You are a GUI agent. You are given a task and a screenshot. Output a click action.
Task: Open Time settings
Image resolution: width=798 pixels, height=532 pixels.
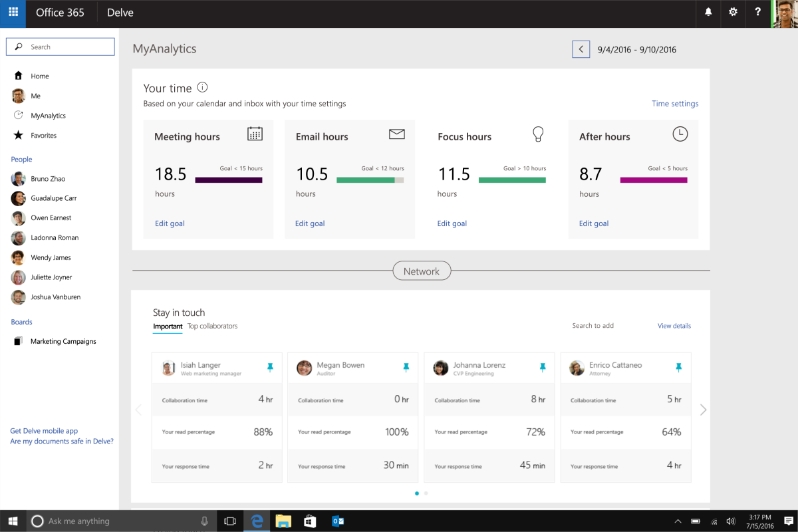tap(675, 103)
